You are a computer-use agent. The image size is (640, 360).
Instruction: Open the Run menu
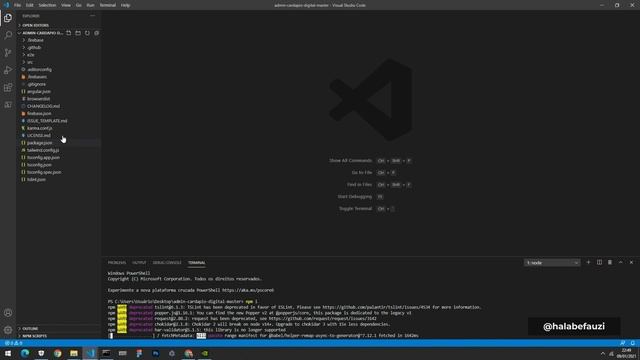91,5
